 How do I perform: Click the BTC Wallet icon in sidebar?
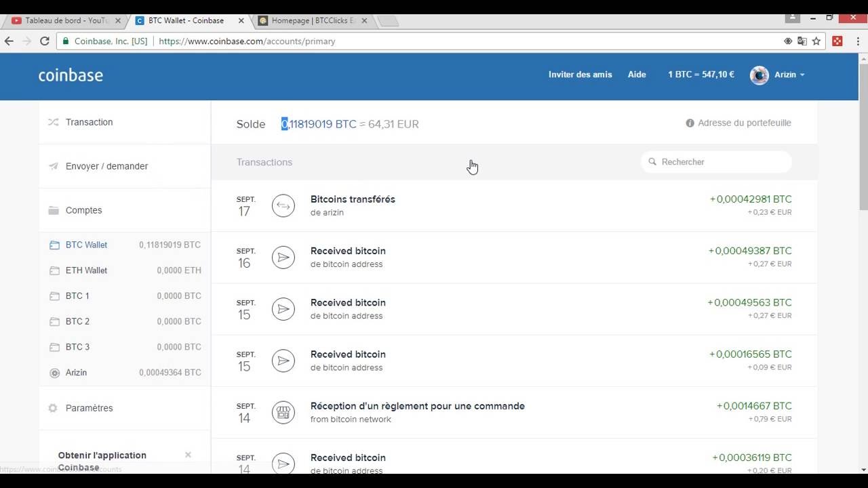[54, 245]
